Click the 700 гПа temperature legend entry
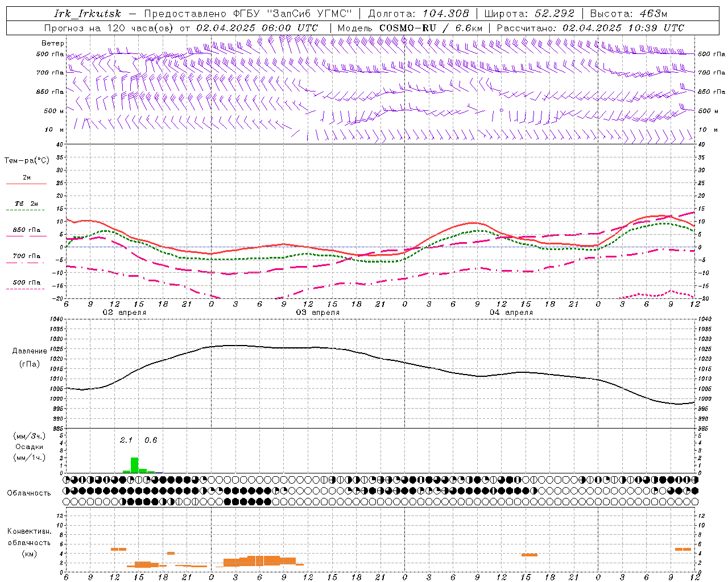This screenshot has width=728, height=582. [27, 256]
